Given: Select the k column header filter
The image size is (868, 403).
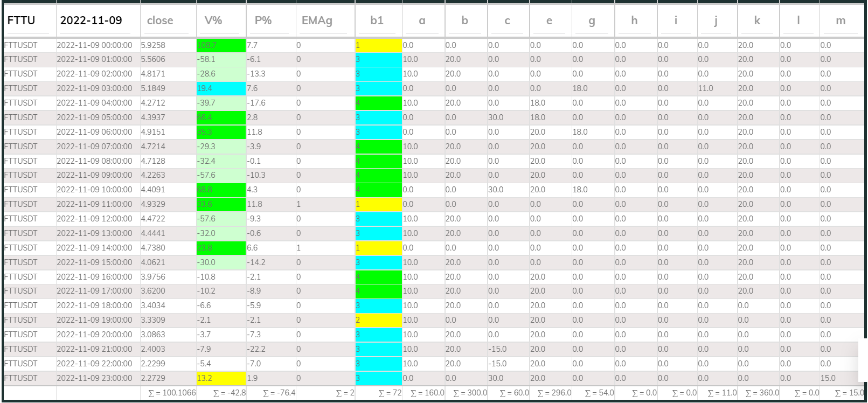Looking at the screenshot, I should [758, 21].
